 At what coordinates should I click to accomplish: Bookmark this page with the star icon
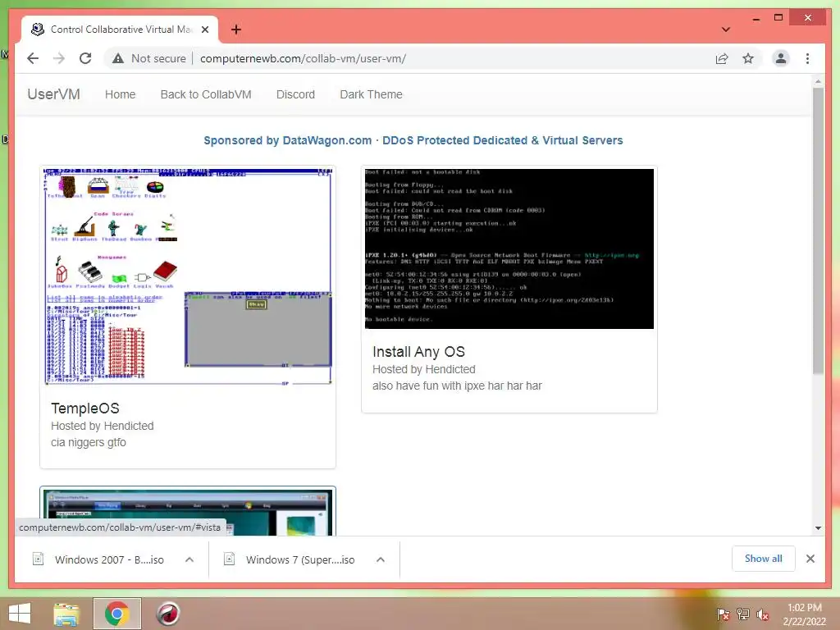[748, 58]
